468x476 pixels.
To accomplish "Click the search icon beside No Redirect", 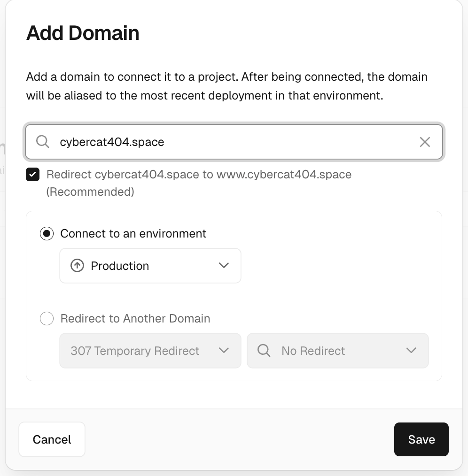I will point(264,351).
